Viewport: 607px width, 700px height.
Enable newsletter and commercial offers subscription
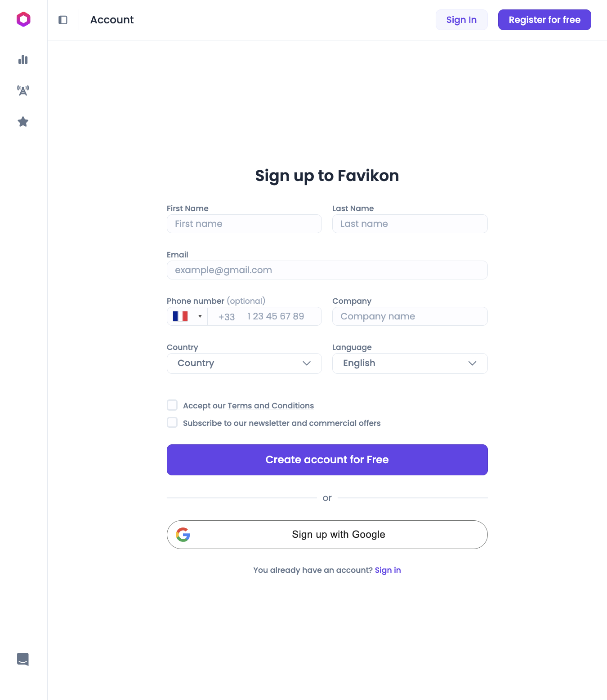click(172, 422)
